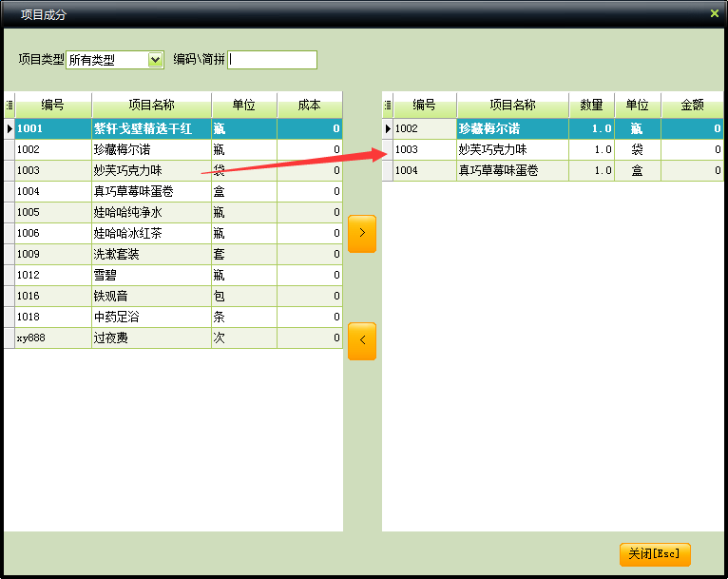Click code cell 1016
The height and width of the screenshot is (579, 728).
(53, 296)
